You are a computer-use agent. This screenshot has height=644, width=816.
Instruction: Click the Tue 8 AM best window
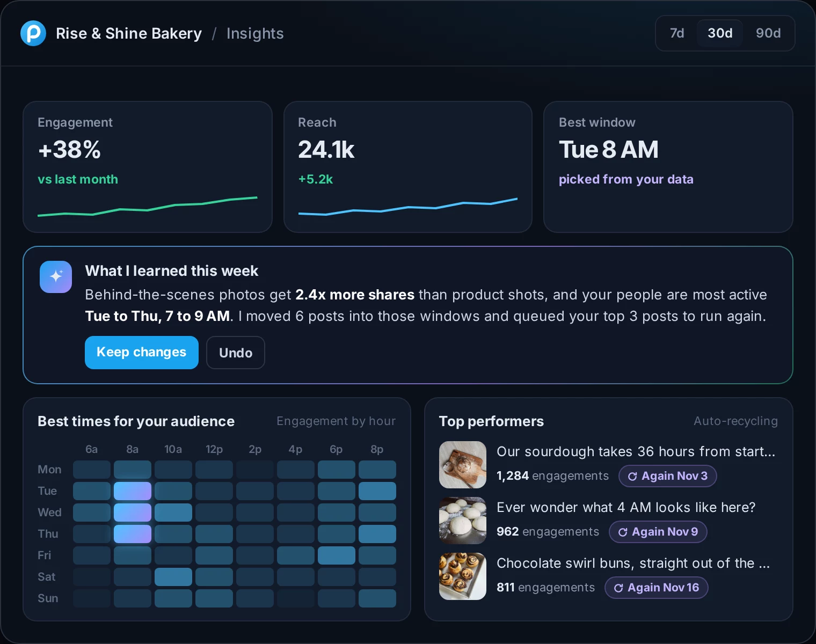click(609, 150)
